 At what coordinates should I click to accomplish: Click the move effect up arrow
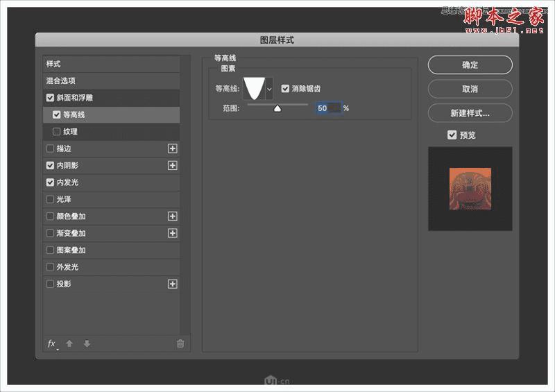pos(69,343)
